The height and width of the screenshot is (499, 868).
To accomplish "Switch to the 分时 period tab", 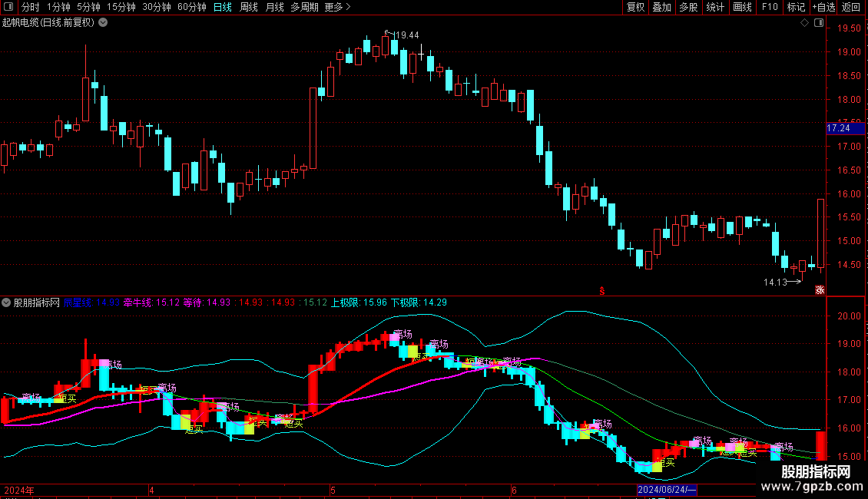I will [x=31, y=7].
